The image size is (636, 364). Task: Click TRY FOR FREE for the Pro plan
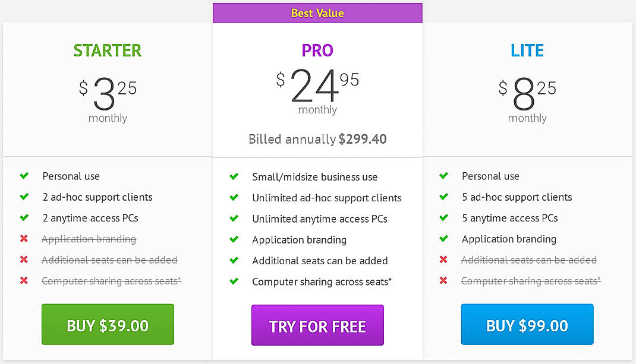click(x=317, y=325)
